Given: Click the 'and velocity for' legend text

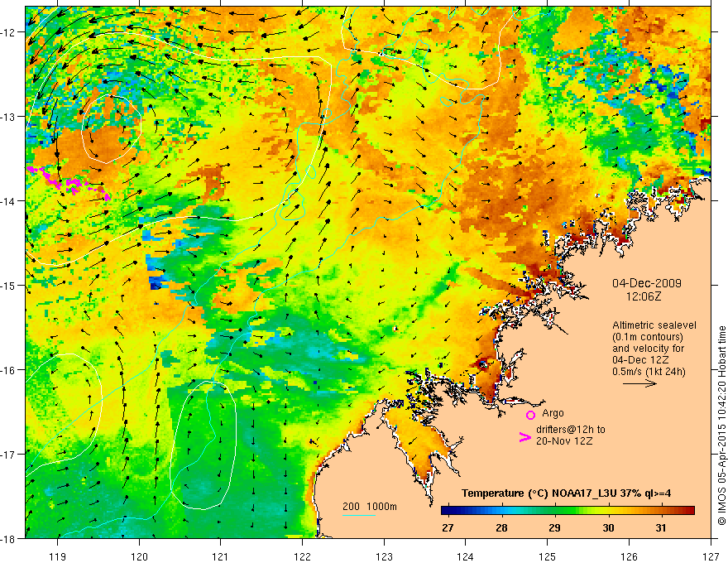Looking at the screenshot, I should pyautogui.click(x=648, y=349).
